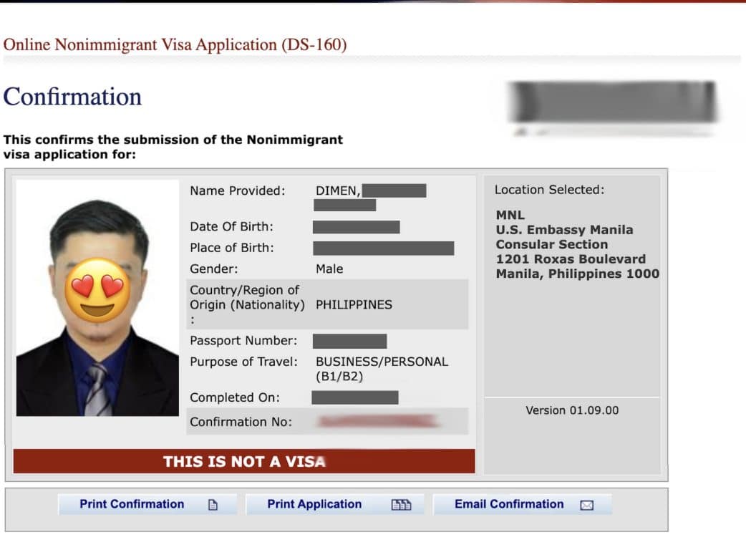Click the BUSINESS/PERSONAL (B1/B2) purpose text
The height and width of the screenshot is (560, 746).
(382, 369)
